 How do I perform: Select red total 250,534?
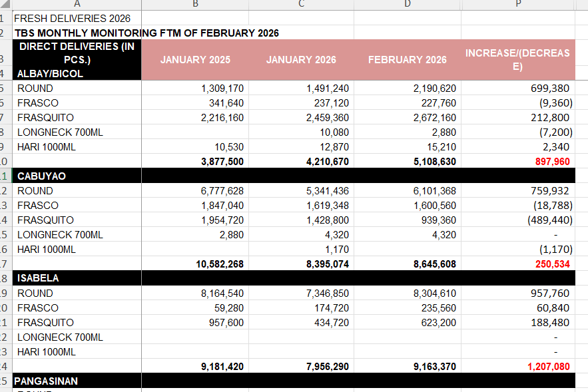(x=518, y=264)
